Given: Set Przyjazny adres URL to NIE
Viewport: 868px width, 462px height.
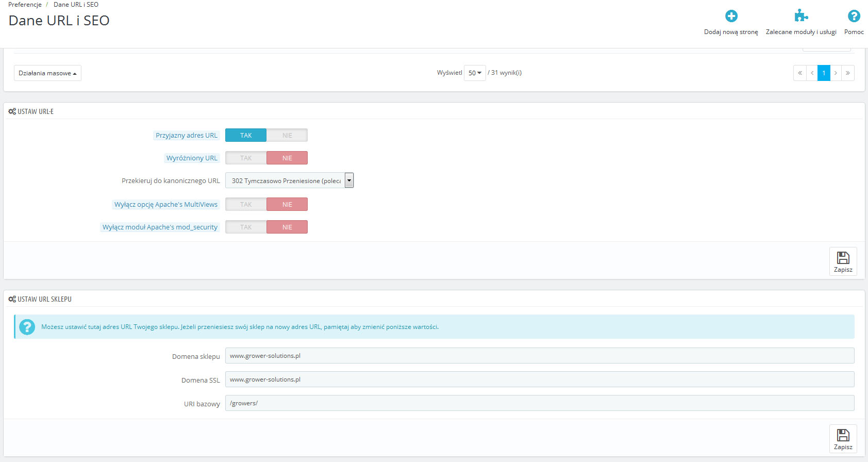Looking at the screenshot, I should pos(287,135).
